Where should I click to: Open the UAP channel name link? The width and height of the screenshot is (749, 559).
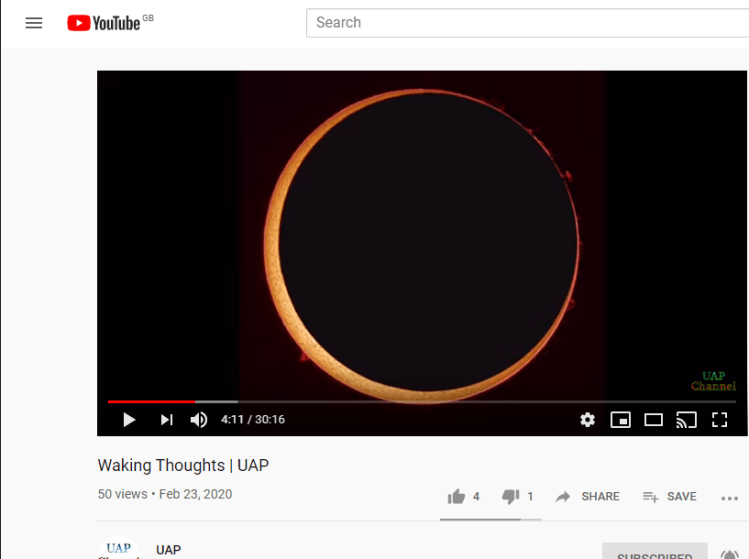pos(168,550)
